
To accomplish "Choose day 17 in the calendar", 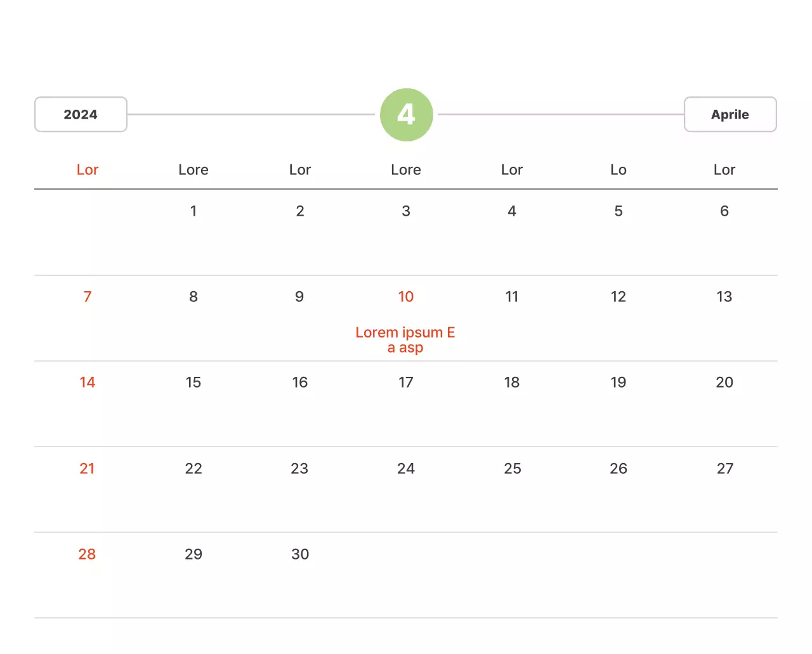I will (406, 383).
